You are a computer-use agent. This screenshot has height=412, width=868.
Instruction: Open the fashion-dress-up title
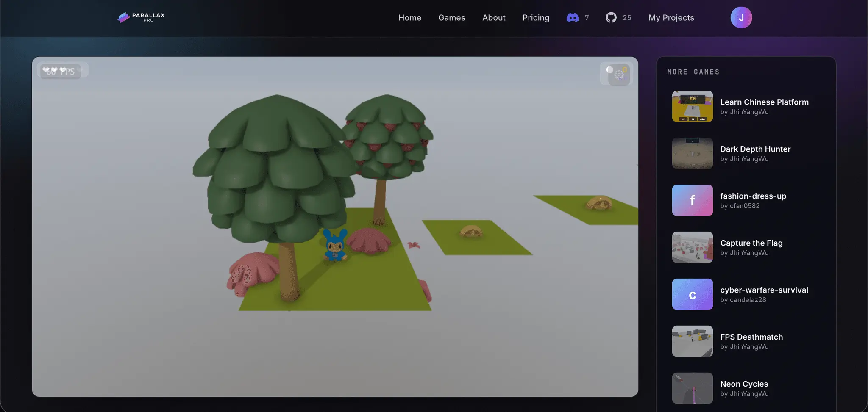point(753,196)
